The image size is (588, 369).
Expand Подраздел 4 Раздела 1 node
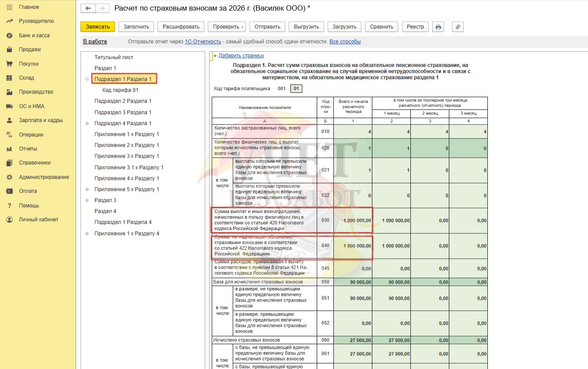click(87, 123)
